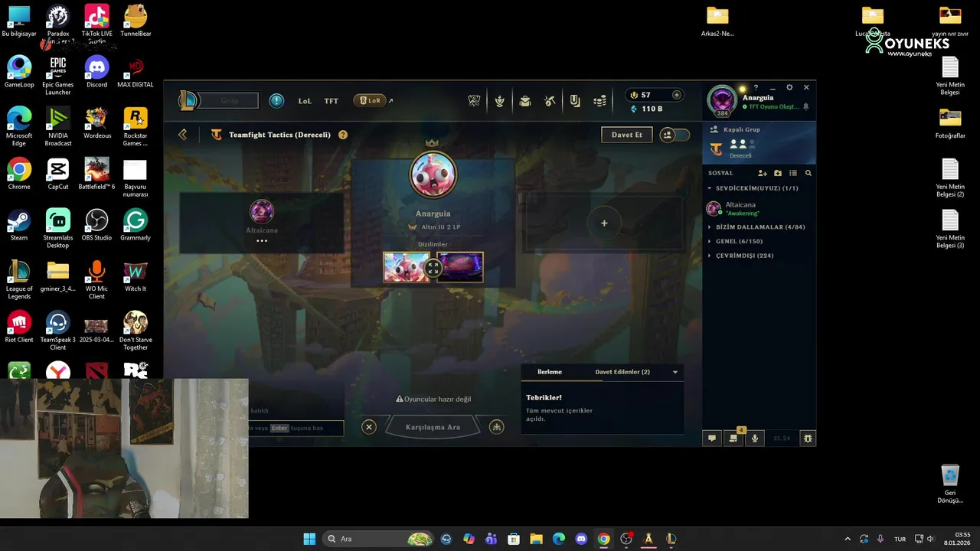Open the Geri Dönüşüm recycle bin
This screenshot has width=980, height=551.
tap(950, 484)
